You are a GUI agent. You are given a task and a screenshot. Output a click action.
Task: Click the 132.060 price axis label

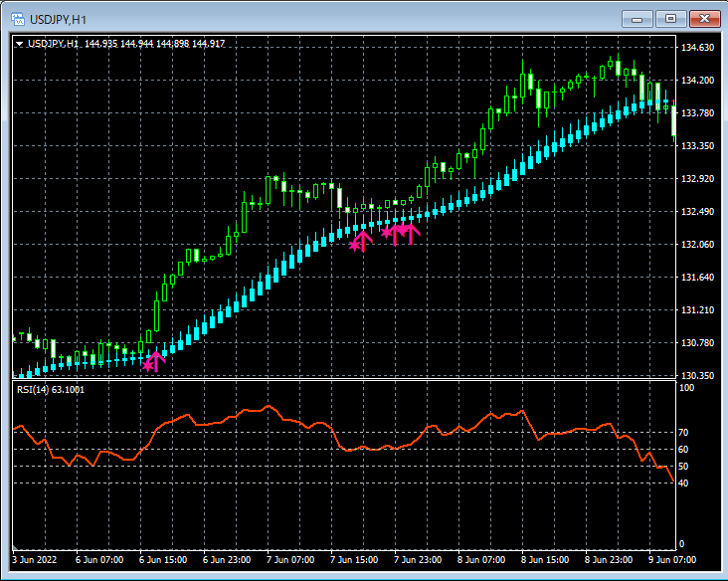coord(697,245)
